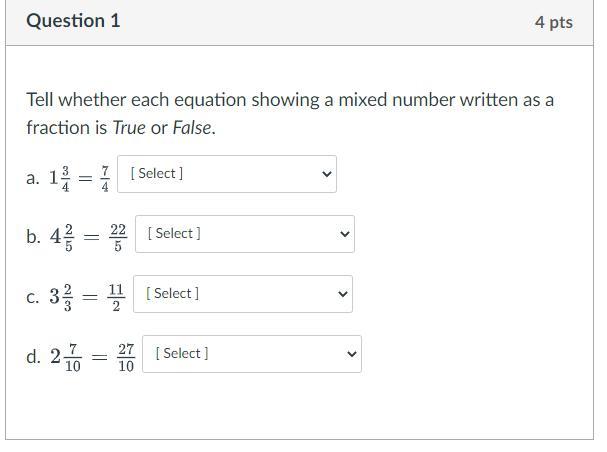This screenshot has width=607, height=452.
Task: Click the italic word True in instructions
Action: [129, 128]
